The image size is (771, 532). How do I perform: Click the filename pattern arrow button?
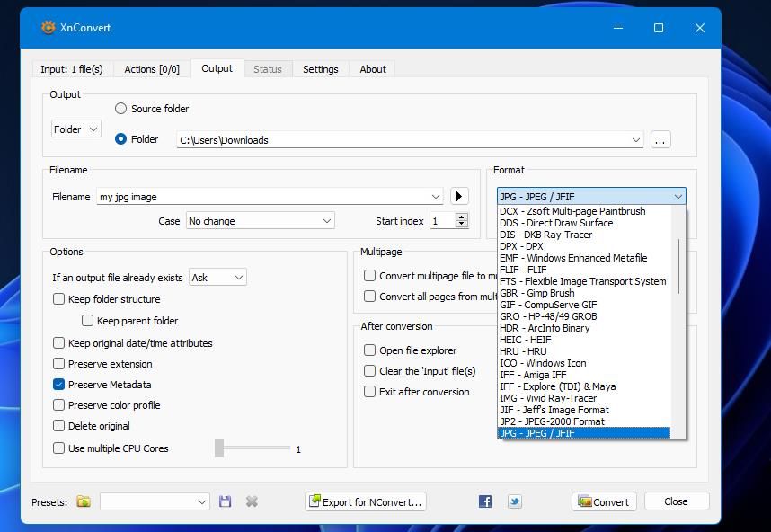coord(459,196)
